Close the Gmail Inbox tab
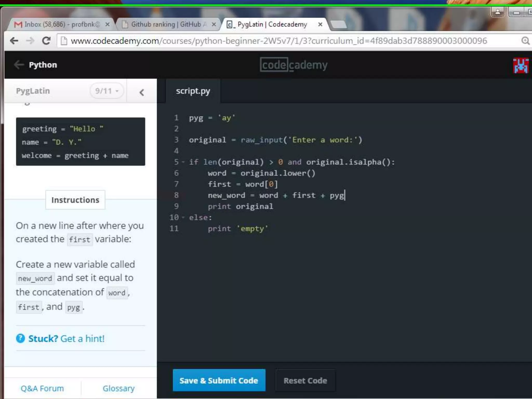The image size is (532, 399). point(107,24)
